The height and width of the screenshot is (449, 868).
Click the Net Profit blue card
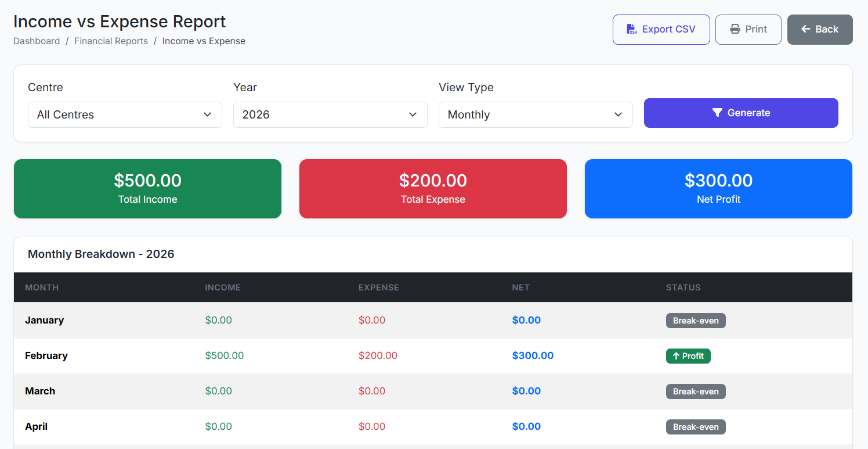coord(718,189)
